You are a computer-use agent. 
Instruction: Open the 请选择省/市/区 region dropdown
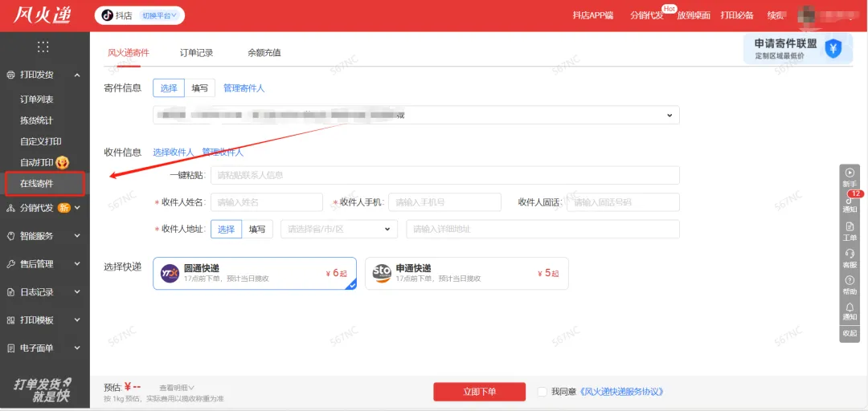coord(338,229)
